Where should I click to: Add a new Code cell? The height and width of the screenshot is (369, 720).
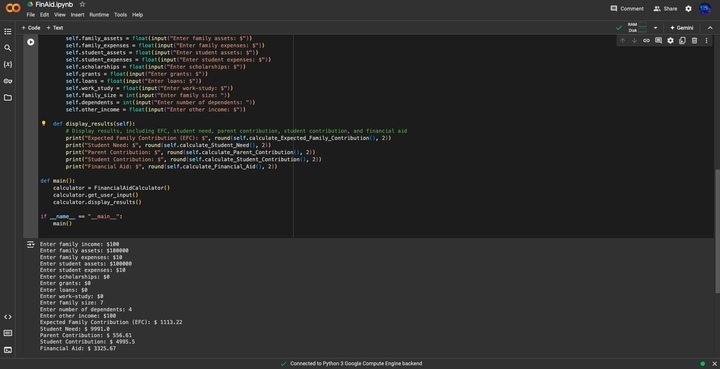click(31, 28)
